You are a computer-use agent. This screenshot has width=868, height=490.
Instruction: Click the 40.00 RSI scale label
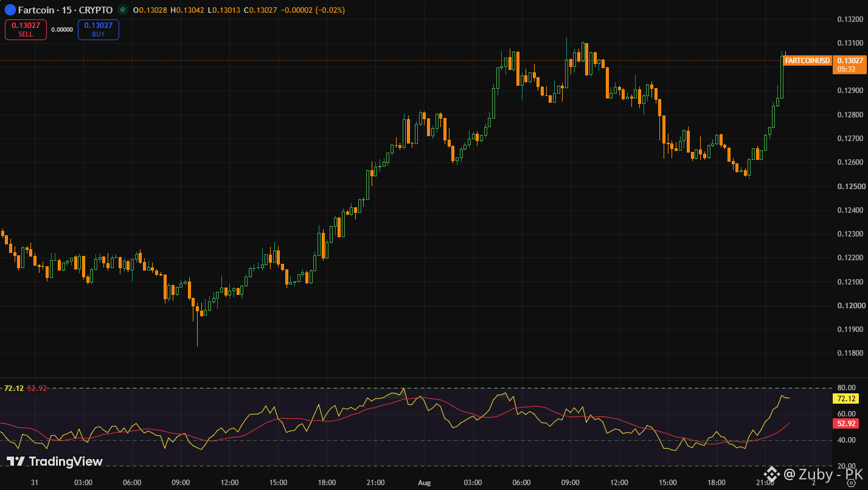pos(847,440)
